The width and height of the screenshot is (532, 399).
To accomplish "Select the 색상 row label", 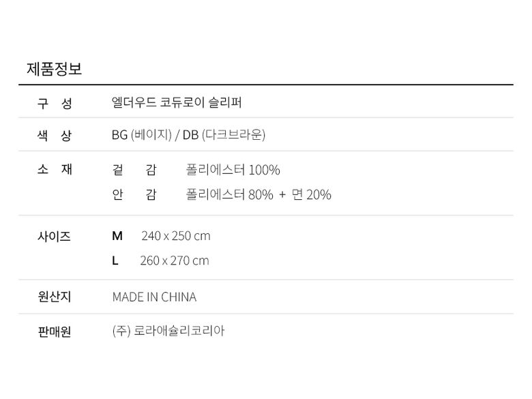I will [x=54, y=135].
